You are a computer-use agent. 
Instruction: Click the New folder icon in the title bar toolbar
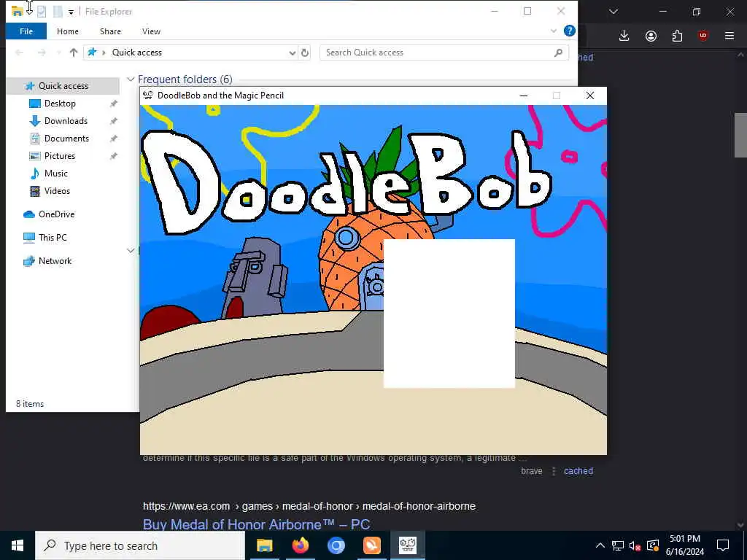(x=58, y=12)
